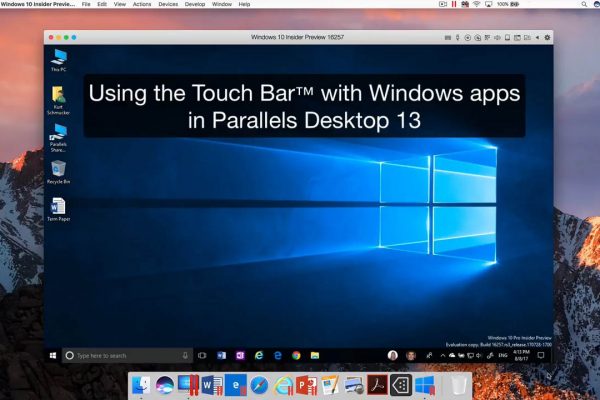
Task: Open the Trash in the Dock
Action: (458, 385)
